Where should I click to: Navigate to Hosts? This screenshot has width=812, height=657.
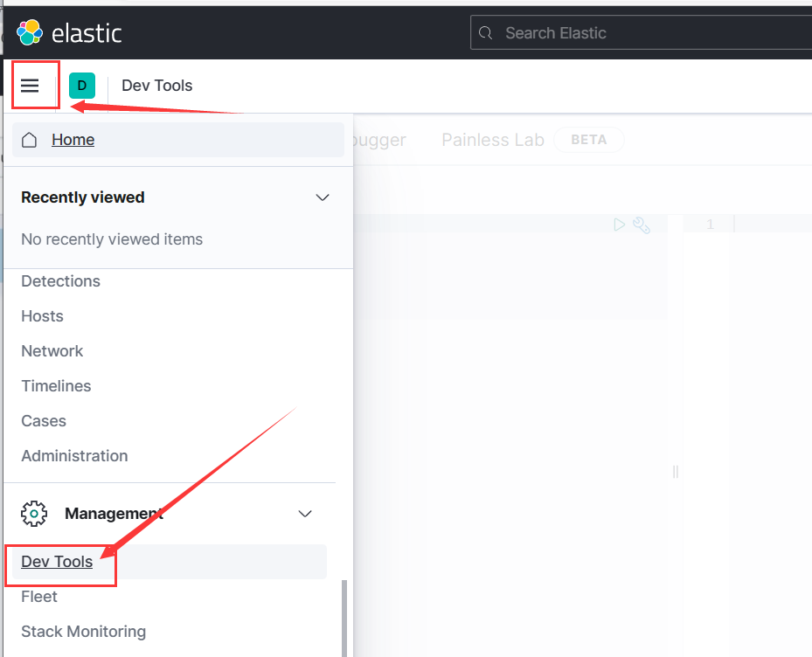(x=42, y=316)
